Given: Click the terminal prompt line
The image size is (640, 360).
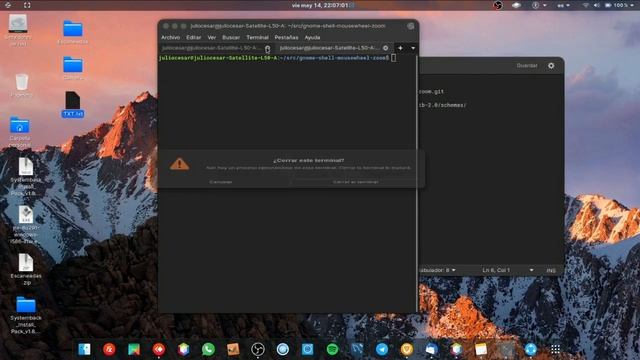Looking at the screenshot, I should tap(278, 58).
